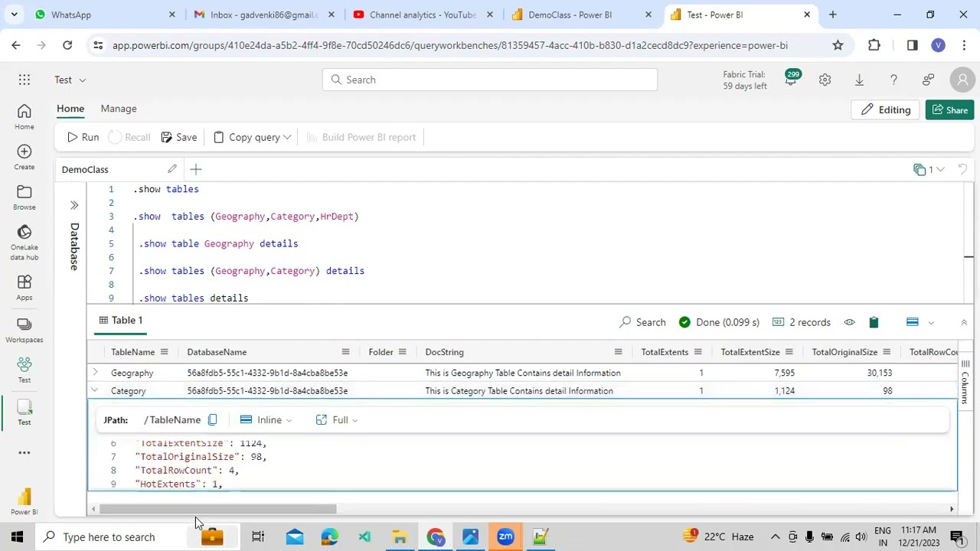Expand the Database side panel
980x551 pixels.
74,205
